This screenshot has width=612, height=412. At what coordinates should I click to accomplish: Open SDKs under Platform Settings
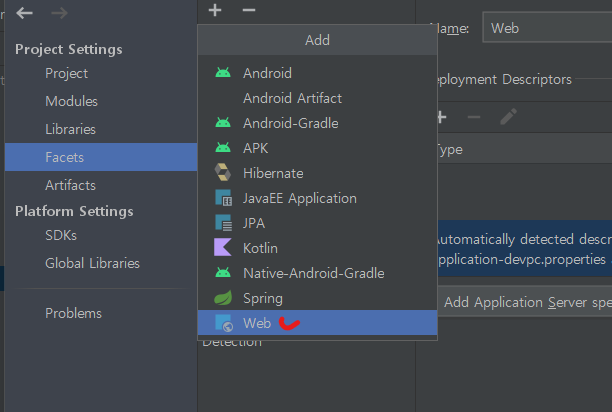point(101,235)
